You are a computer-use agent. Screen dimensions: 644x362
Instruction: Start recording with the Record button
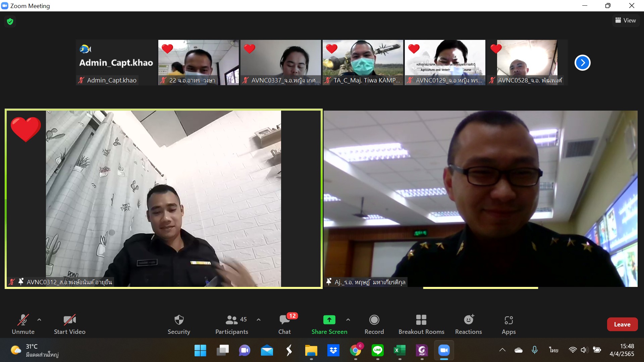point(374,324)
